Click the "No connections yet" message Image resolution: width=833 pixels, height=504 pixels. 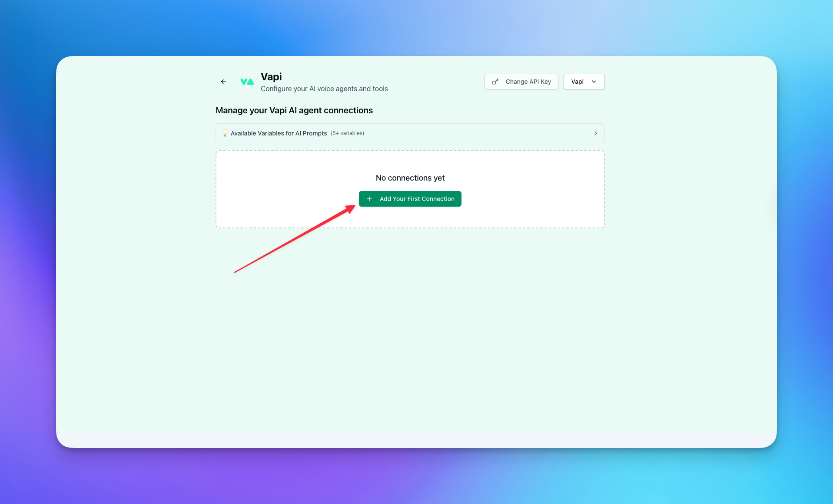[x=410, y=178]
